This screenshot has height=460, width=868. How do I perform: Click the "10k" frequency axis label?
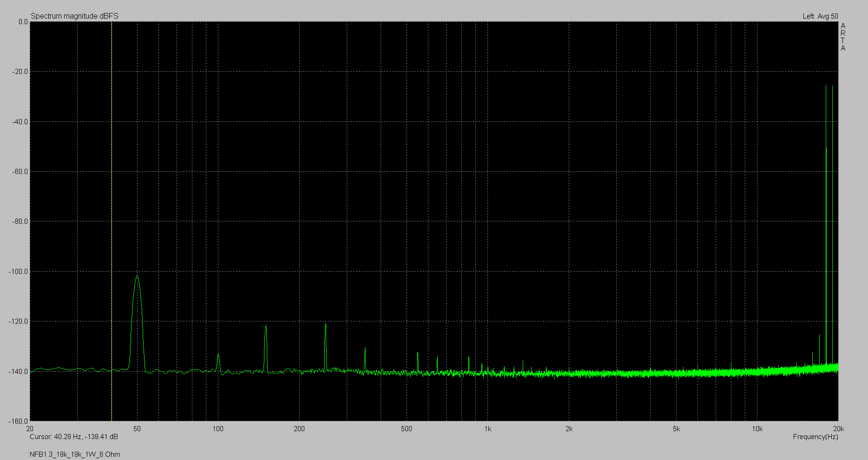pos(757,429)
